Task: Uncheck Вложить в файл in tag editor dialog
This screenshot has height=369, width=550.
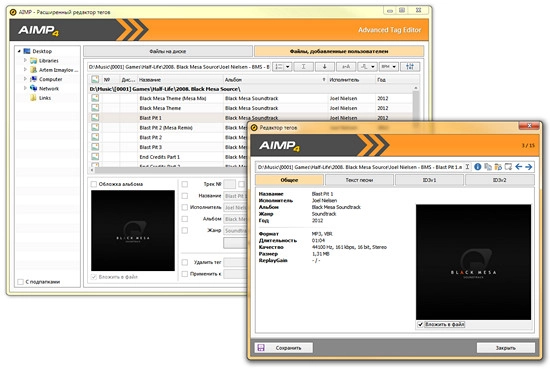Action: 420,324
